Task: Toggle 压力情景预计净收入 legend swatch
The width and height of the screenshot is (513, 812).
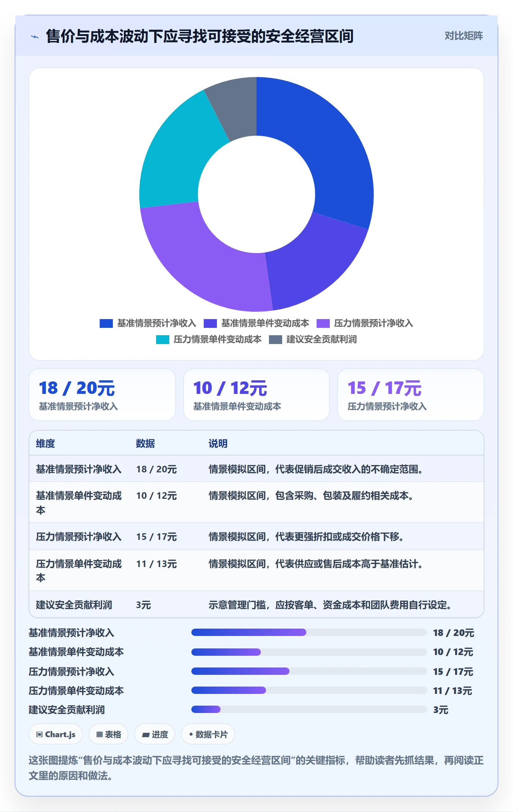Action: (323, 323)
